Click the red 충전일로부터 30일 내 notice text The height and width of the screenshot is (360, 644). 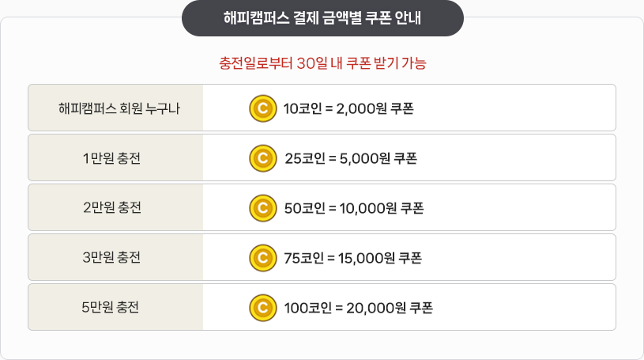322,63
